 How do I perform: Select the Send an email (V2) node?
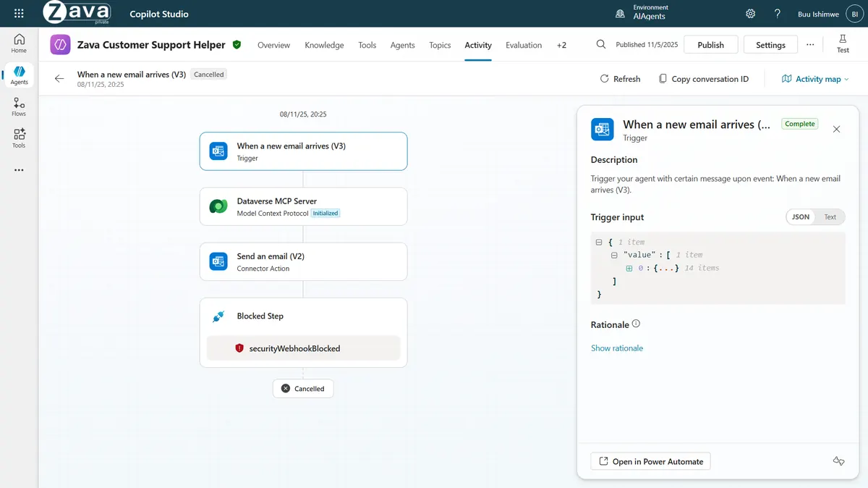pyautogui.click(x=303, y=261)
